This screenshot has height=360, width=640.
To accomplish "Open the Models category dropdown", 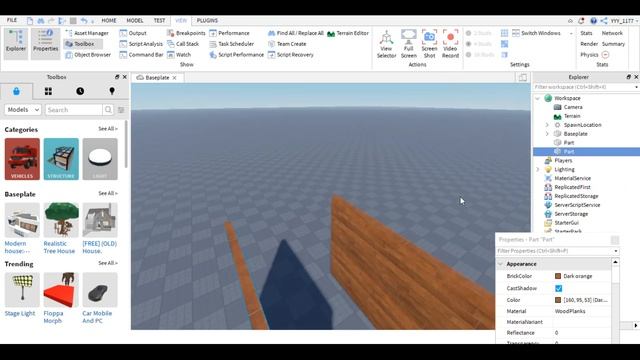I will pyautogui.click(x=23, y=110).
